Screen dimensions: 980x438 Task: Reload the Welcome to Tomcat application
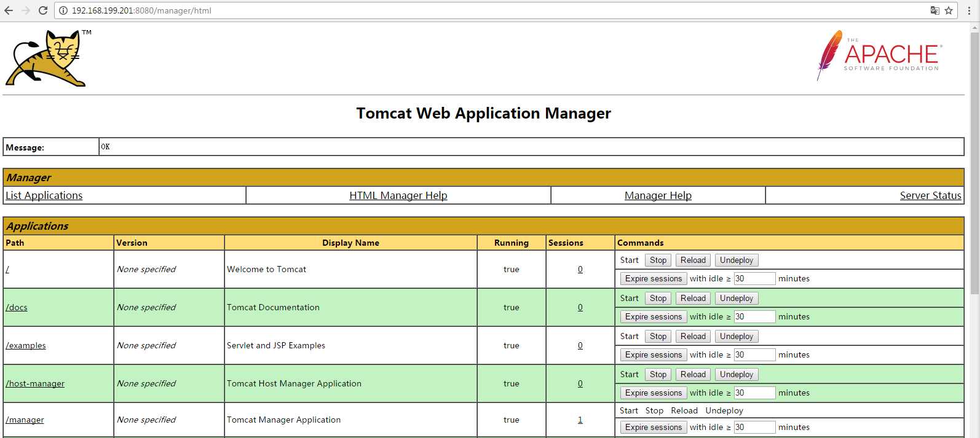pos(693,260)
